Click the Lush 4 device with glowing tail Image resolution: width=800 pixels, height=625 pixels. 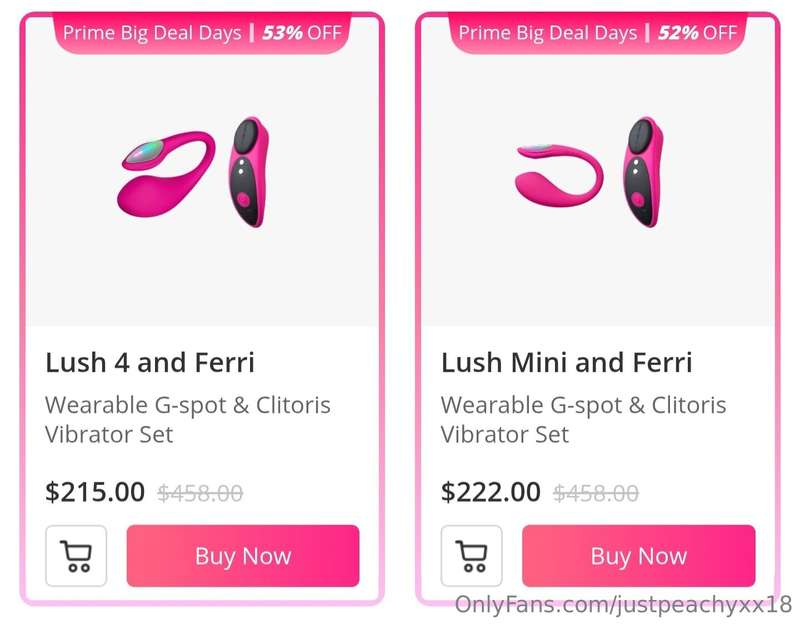(x=166, y=174)
